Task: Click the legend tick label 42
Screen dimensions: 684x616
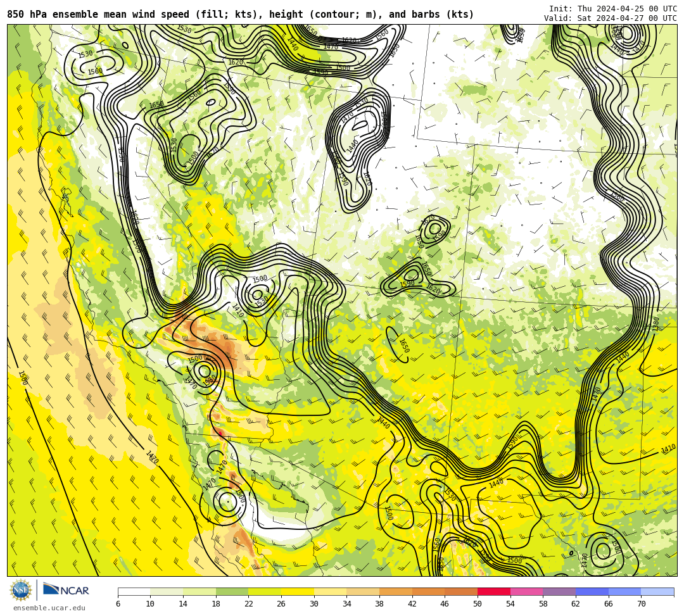Action: pyautogui.click(x=412, y=604)
